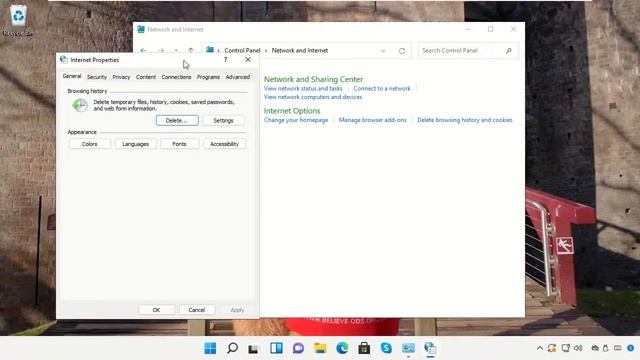Viewport: 640px width, 360px height.
Task: Open File Explorer from the taskbar
Action: coord(320,348)
